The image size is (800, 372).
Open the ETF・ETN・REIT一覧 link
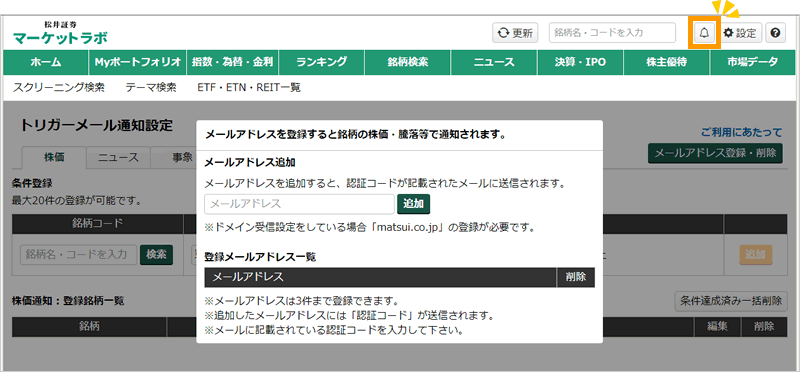pyautogui.click(x=249, y=88)
